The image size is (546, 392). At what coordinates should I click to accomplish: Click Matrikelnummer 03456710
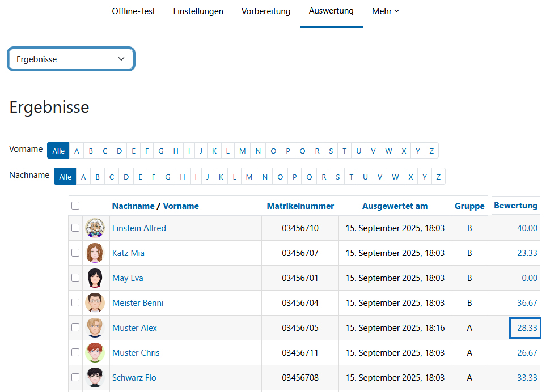(300, 228)
